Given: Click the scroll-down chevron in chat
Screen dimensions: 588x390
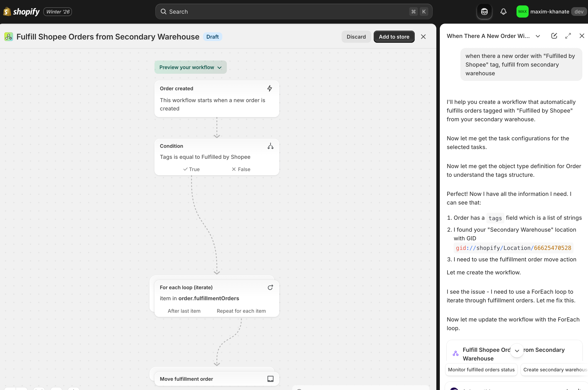Looking at the screenshot, I should pyautogui.click(x=517, y=351).
